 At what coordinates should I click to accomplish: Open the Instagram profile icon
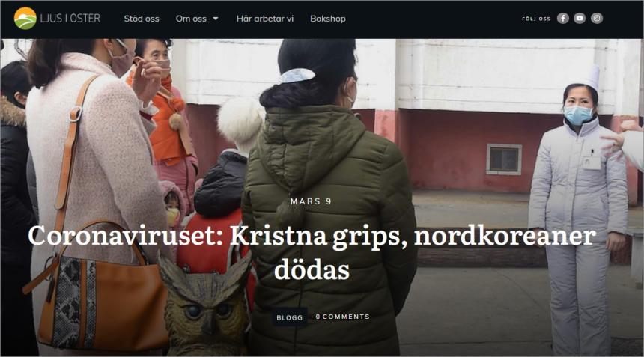tap(597, 19)
